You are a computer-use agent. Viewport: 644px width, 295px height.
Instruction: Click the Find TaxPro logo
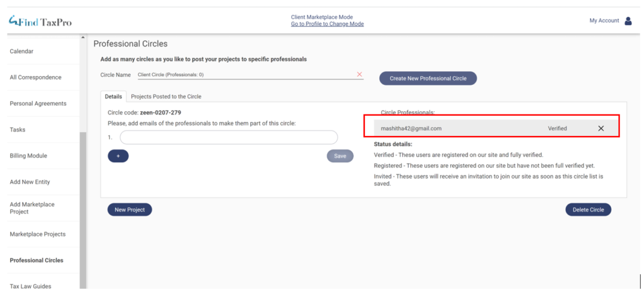[40, 21]
